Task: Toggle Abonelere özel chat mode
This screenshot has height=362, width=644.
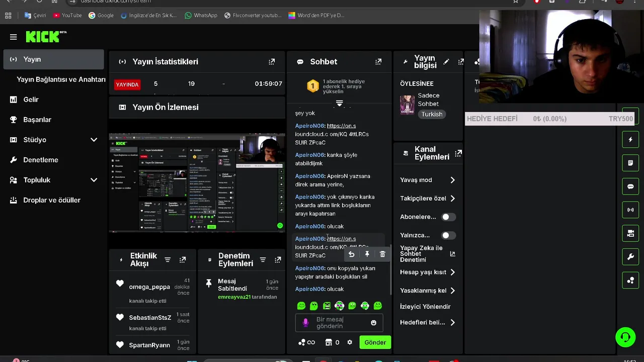Action: 448,217
